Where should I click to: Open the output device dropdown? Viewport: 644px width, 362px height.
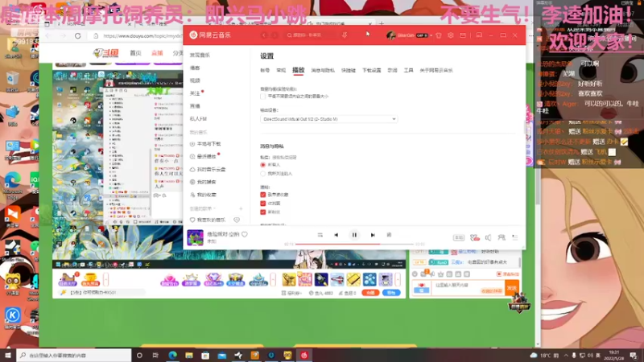pyautogui.click(x=328, y=119)
